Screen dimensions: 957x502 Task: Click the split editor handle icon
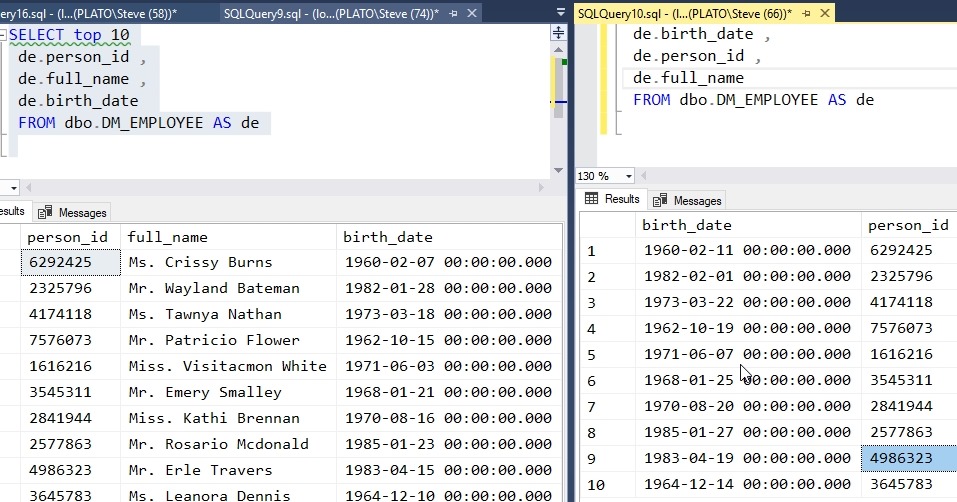point(558,32)
